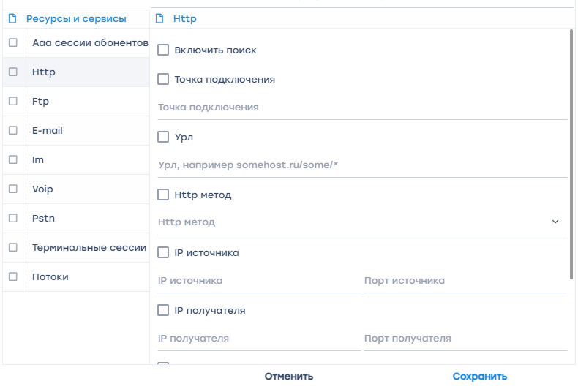Click the document icon beside Ресурсы и сервисы
The width and height of the screenshot is (578, 392).
coord(12,19)
